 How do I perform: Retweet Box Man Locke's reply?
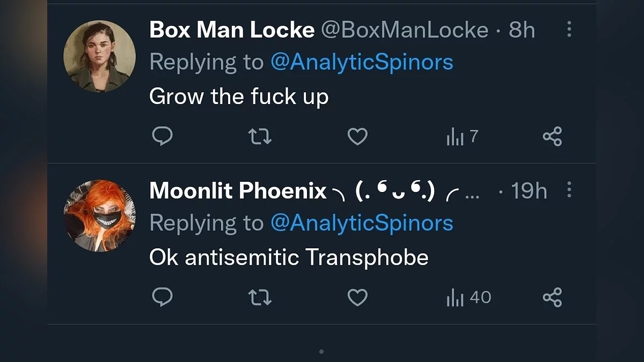(x=260, y=136)
